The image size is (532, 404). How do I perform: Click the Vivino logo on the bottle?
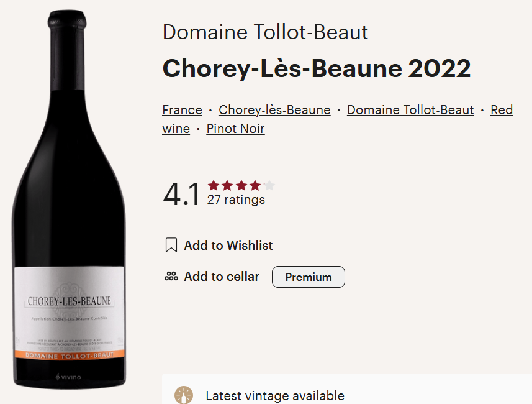coord(68,377)
